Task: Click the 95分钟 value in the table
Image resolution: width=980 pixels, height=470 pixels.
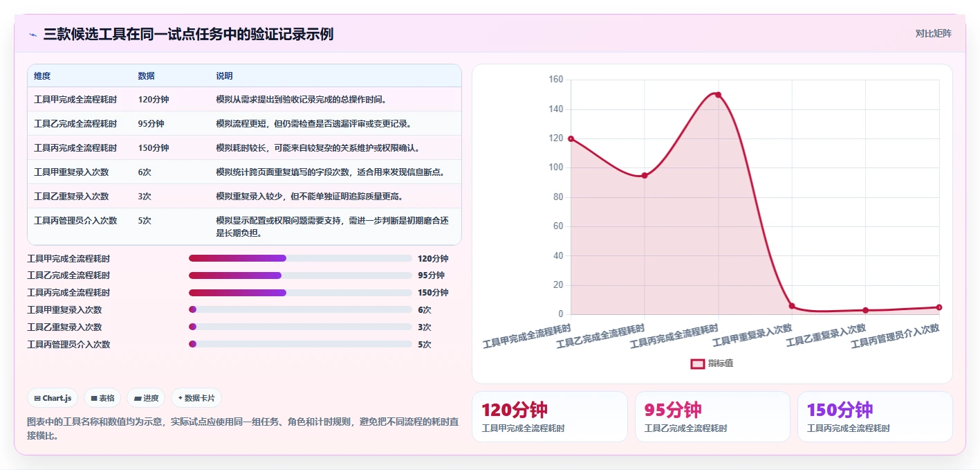Action: click(151, 124)
